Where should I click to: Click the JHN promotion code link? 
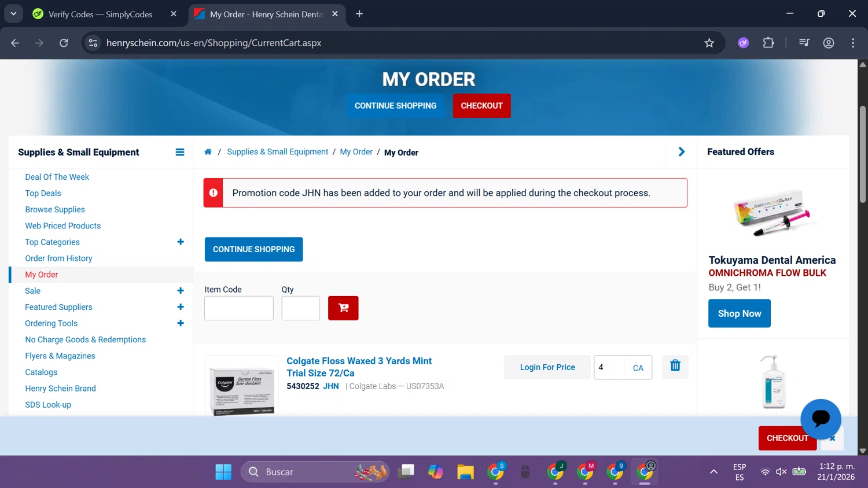[331, 386]
